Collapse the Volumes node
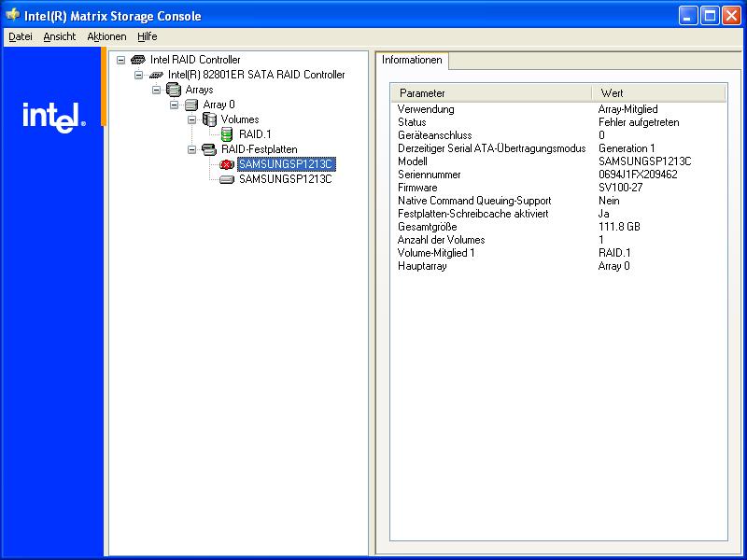 [192, 119]
